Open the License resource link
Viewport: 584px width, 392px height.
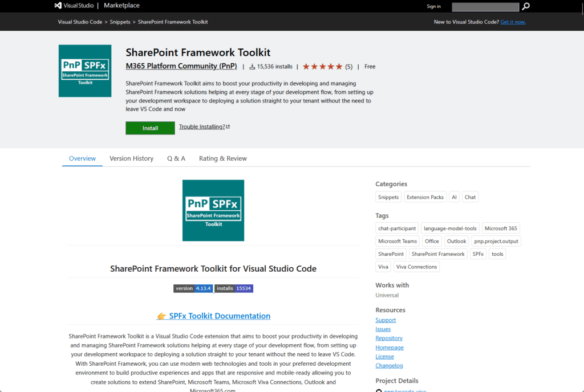coord(384,357)
